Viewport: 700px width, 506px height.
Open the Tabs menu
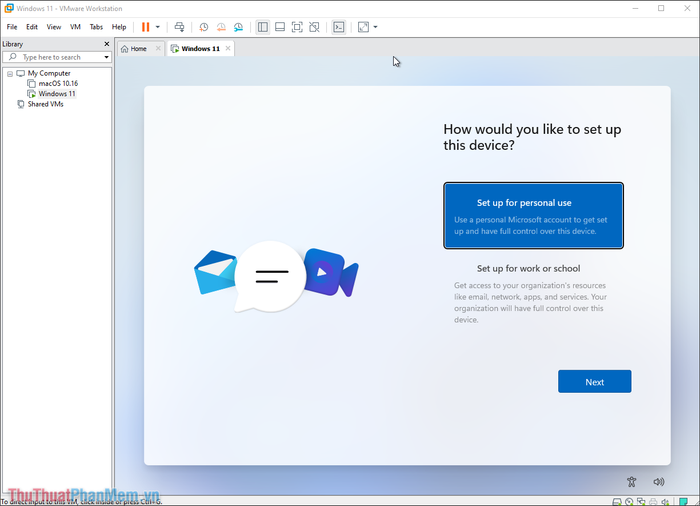click(96, 27)
